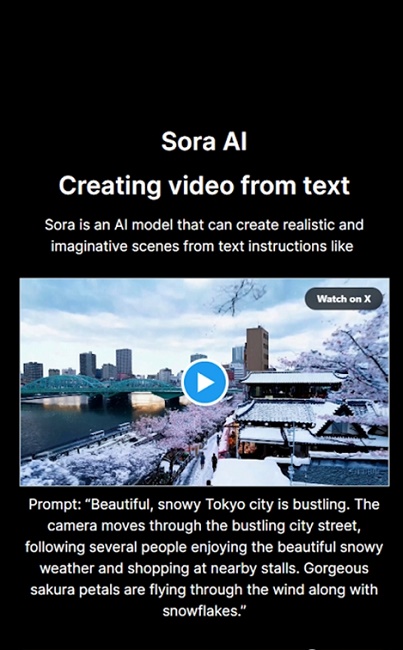
Task: Click the 'weather and shopping at nearby stalls' line
Action: (x=169, y=568)
